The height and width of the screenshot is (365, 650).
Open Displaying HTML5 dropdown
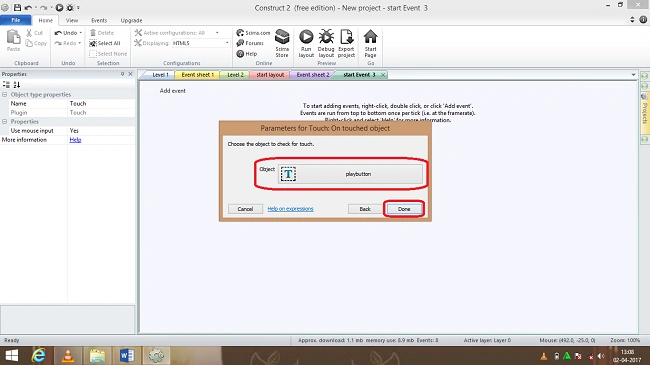tap(227, 43)
